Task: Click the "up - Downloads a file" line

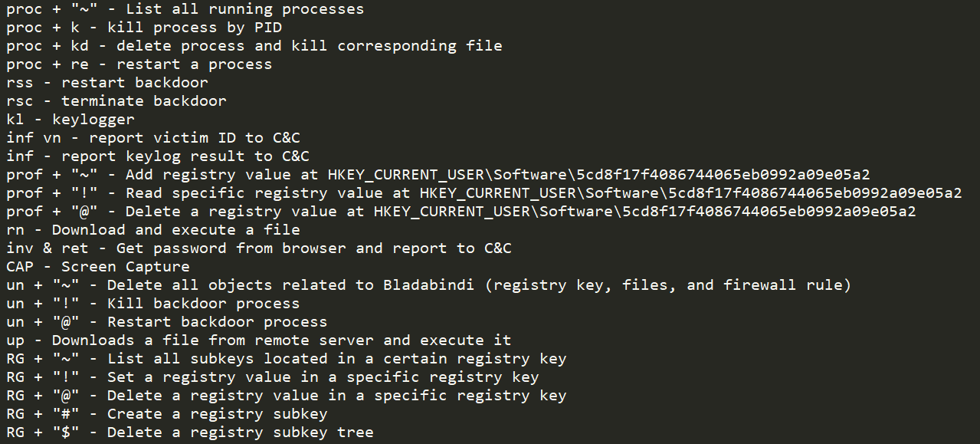Action: point(258,340)
